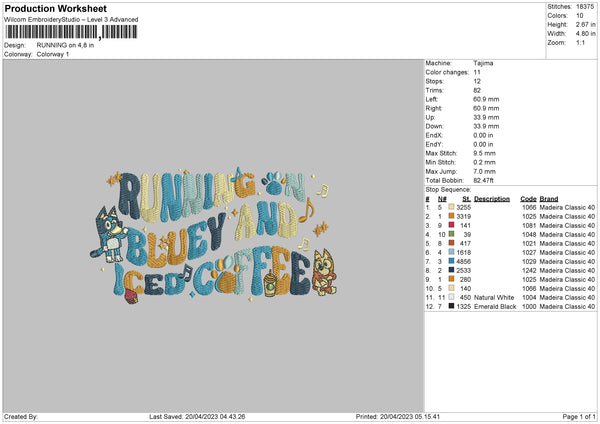Select the cream swatch in stop 1
This screenshot has width=600, height=424.
click(x=452, y=207)
